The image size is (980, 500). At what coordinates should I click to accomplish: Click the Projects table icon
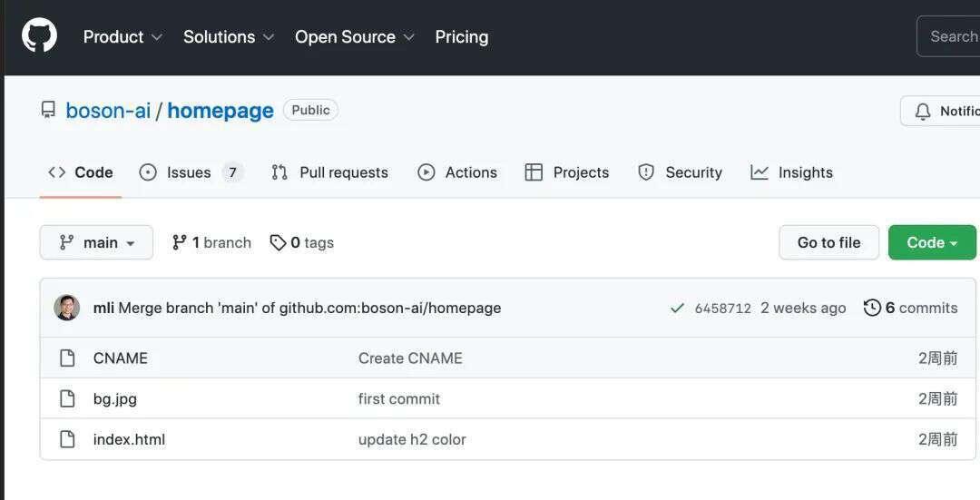tap(534, 172)
